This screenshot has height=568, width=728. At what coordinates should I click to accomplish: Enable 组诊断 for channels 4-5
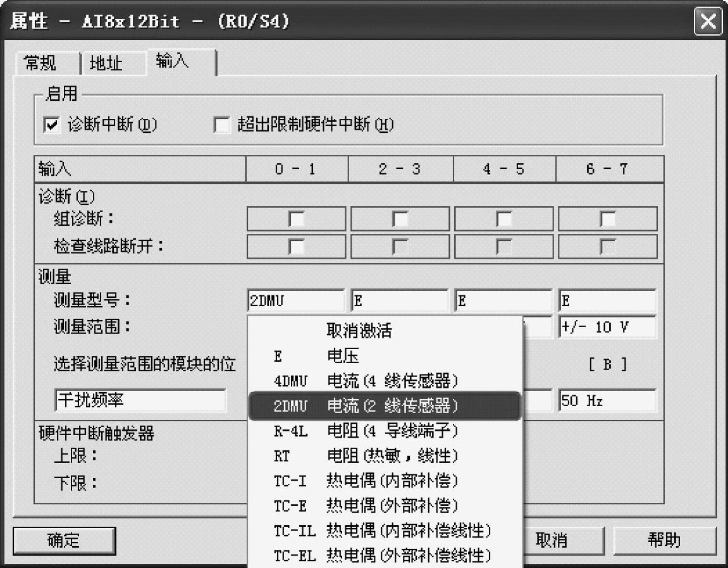coord(503,219)
